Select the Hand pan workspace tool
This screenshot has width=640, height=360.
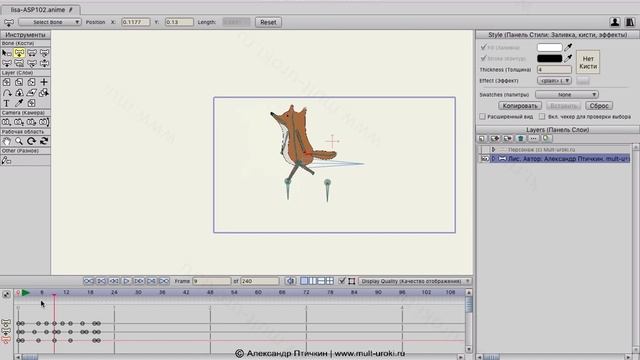click(x=7, y=141)
